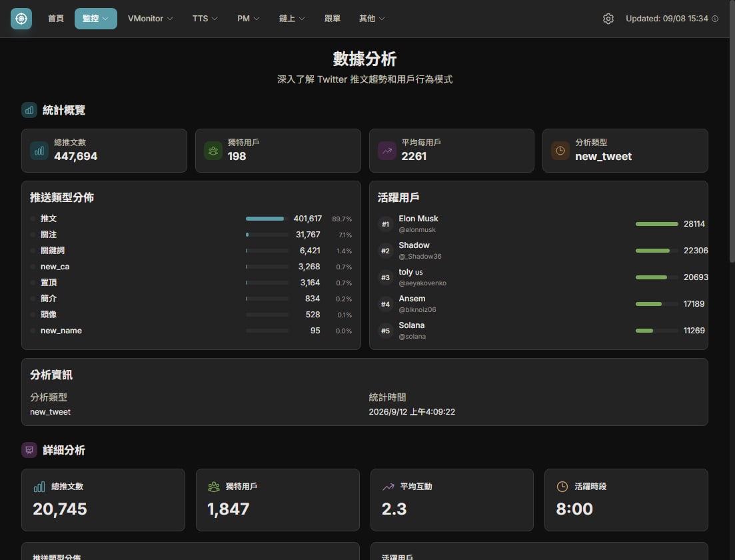The height and width of the screenshot is (560, 735).
Task: Click the 統計概覽 section bar-chart icon
Action: (x=29, y=110)
